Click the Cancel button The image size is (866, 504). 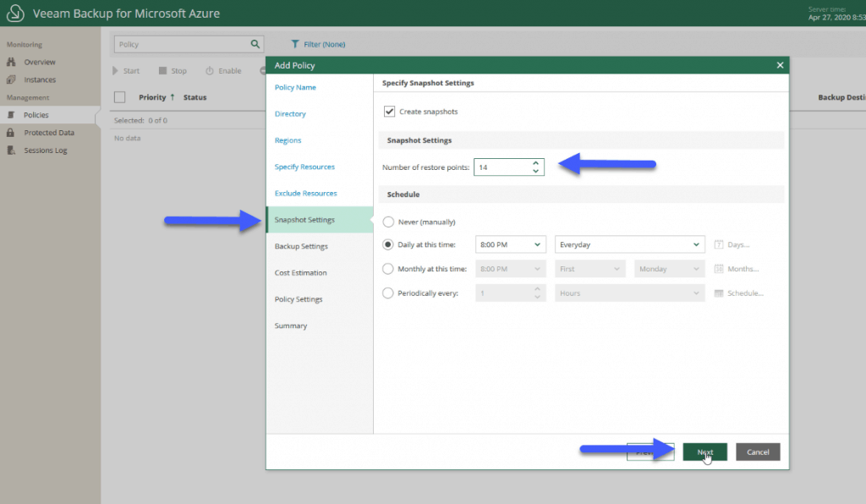(x=758, y=452)
